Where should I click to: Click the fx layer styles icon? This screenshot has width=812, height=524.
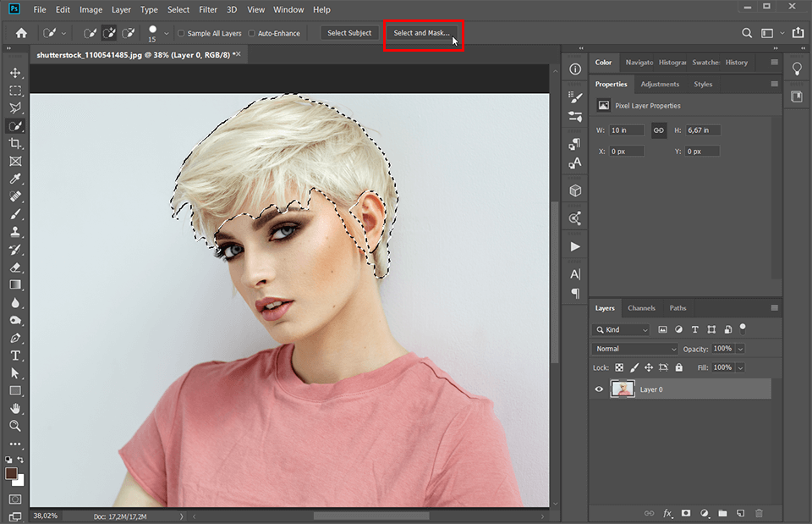(x=667, y=513)
